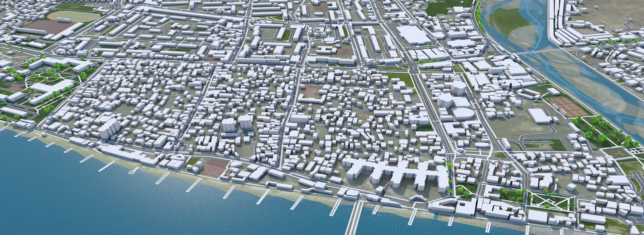The image size is (644, 235).
Task: Click the semicircular domed building
Action: point(463,113)
